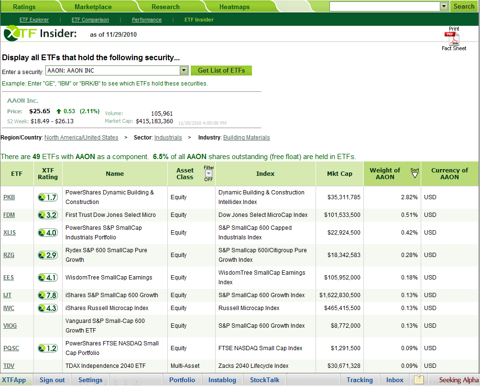Open the Marketplace tab
The height and width of the screenshot is (386, 480).
93,7
